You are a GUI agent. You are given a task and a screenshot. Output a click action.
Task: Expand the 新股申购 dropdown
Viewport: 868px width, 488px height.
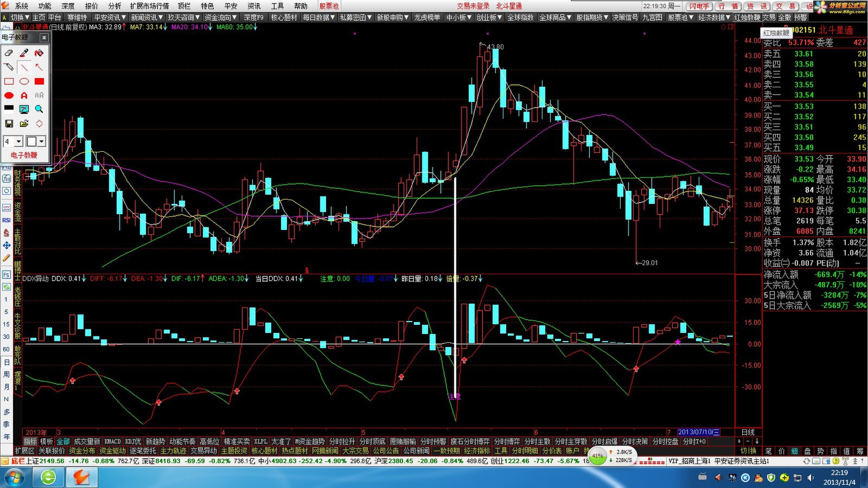point(393,18)
